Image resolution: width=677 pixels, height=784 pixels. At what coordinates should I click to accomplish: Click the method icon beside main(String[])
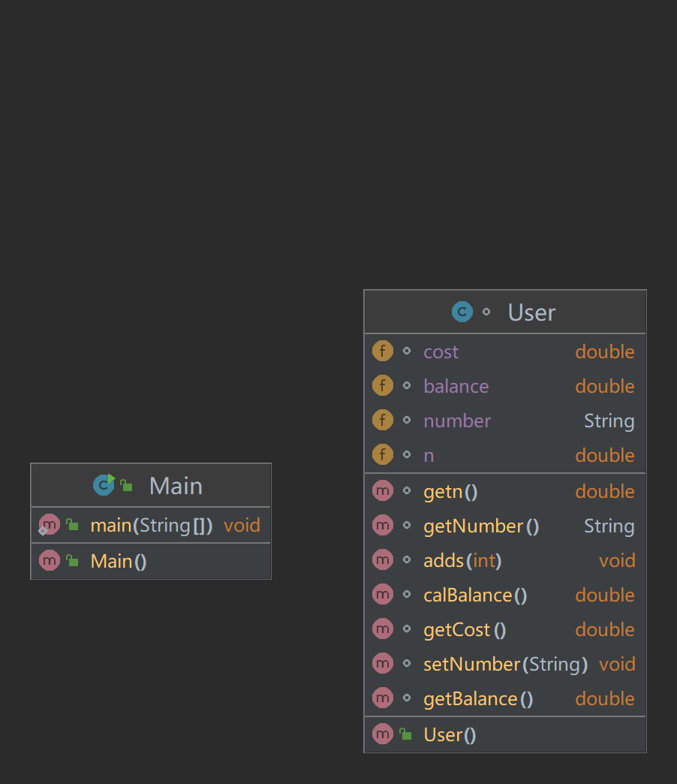(49, 525)
